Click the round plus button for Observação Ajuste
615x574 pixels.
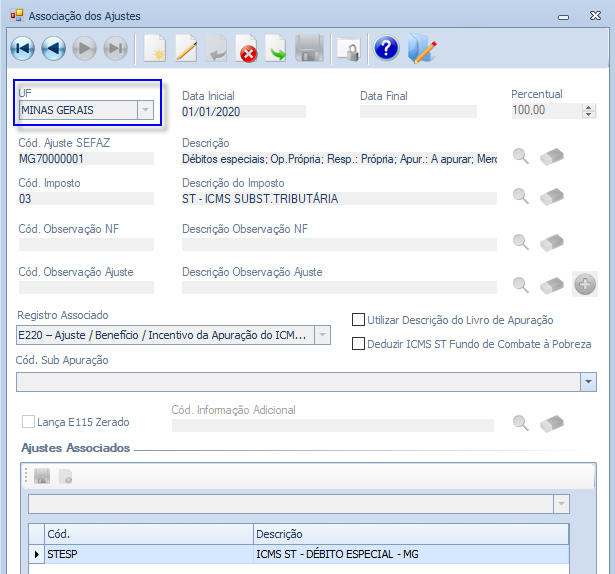pyautogui.click(x=585, y=284)
